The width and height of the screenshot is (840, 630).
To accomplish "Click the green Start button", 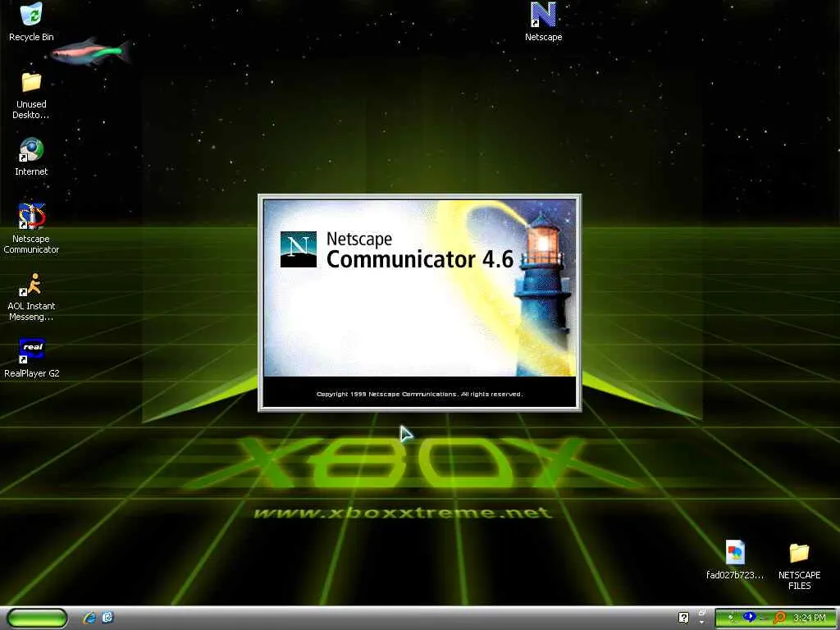I will click(37, 618).
